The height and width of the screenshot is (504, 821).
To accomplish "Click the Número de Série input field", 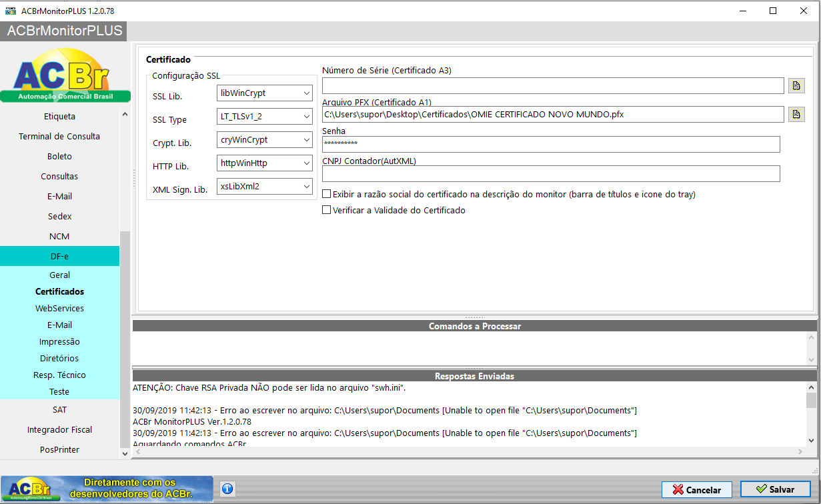I will click(553, 85).
